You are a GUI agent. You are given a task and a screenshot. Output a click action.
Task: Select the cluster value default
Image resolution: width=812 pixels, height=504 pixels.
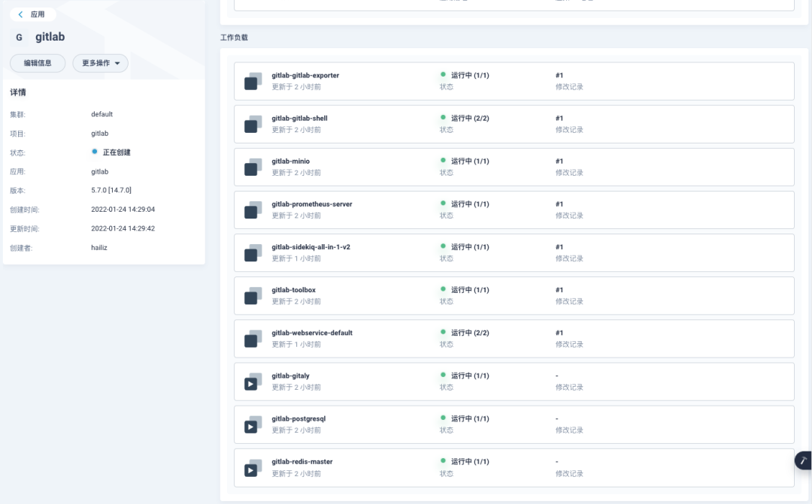point(101,114)
